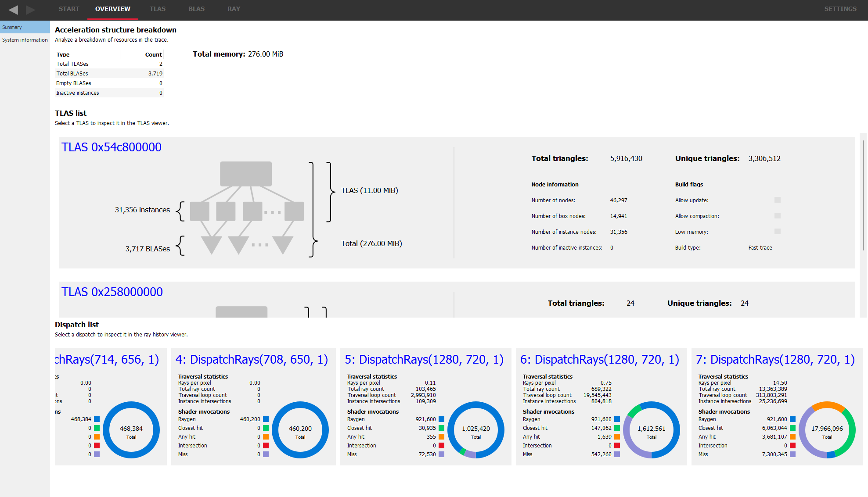Open the RAY tab
868x497 pixels.
point(234,9)
